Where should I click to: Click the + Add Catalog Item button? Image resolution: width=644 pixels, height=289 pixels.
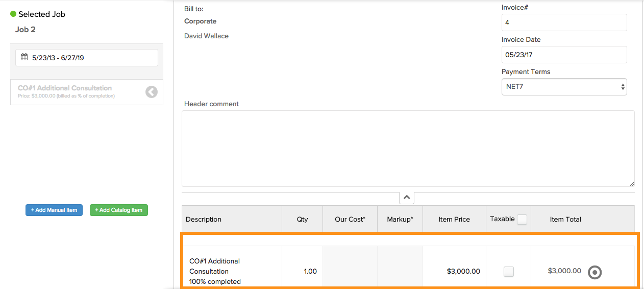click(x=119, y=210)
